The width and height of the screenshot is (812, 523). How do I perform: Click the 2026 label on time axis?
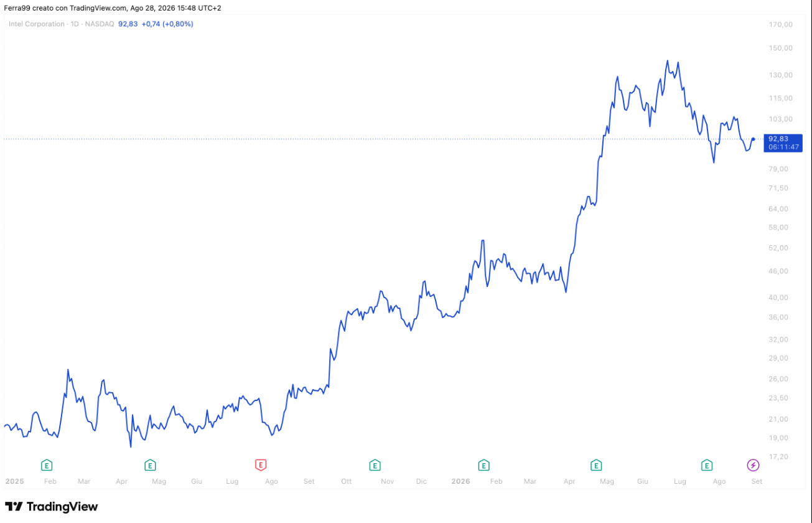(x=460, y=481)
